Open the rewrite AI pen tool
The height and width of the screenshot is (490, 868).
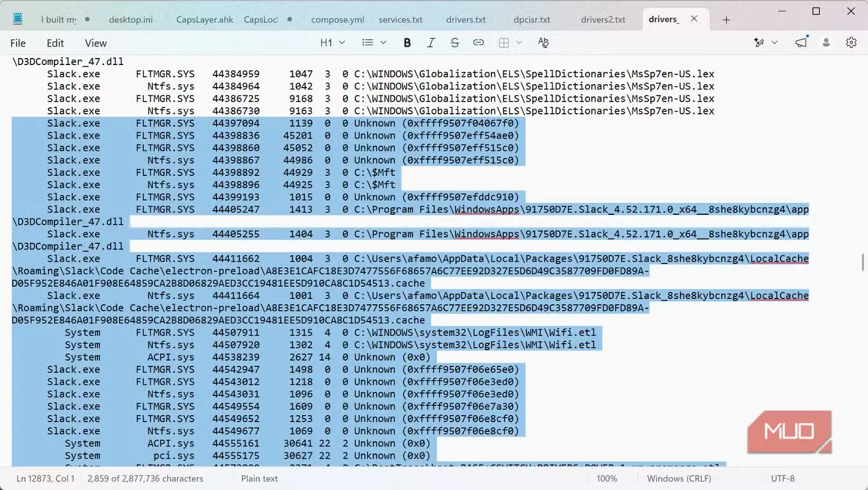[x=758, y=42]
